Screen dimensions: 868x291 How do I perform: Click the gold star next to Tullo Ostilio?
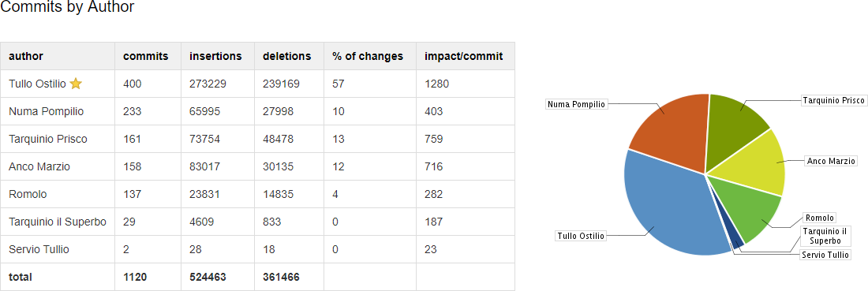click(76, 84)
